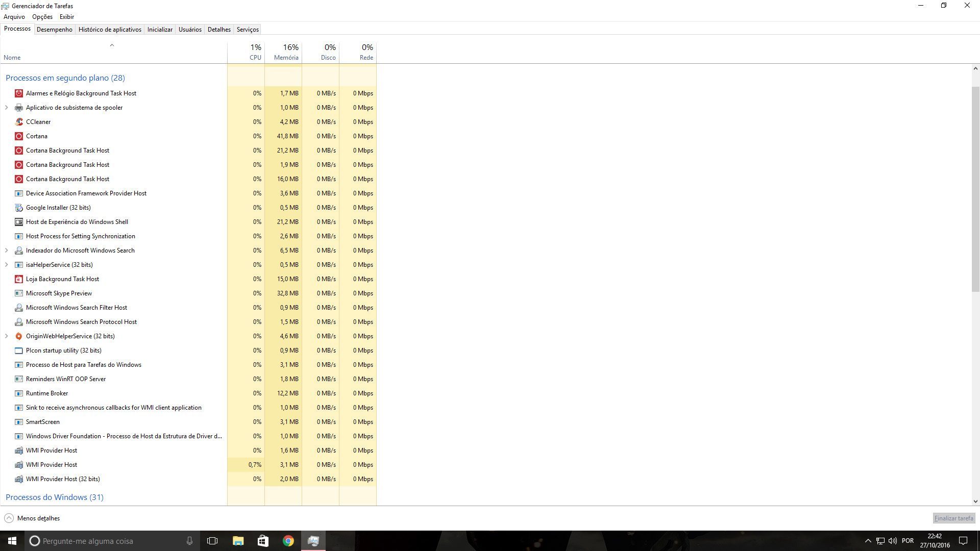
Task: Click the Microsoft Windows Search Filter Host icon
Action: point(19,308)
